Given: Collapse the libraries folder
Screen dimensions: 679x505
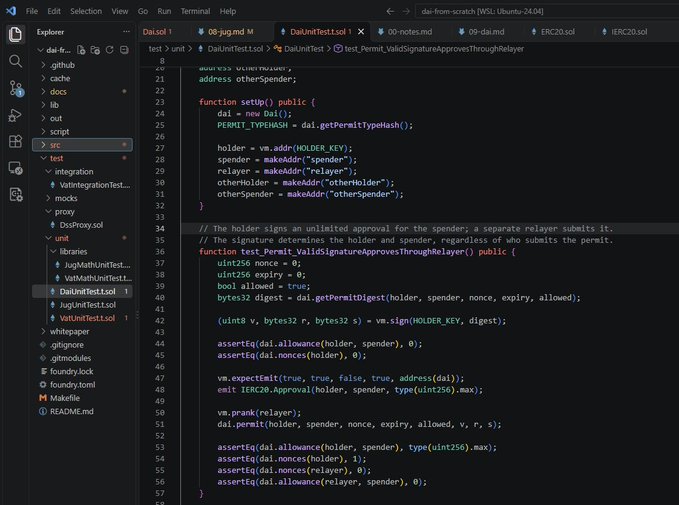Looking at the screenshot, I should tap(82, 252).
